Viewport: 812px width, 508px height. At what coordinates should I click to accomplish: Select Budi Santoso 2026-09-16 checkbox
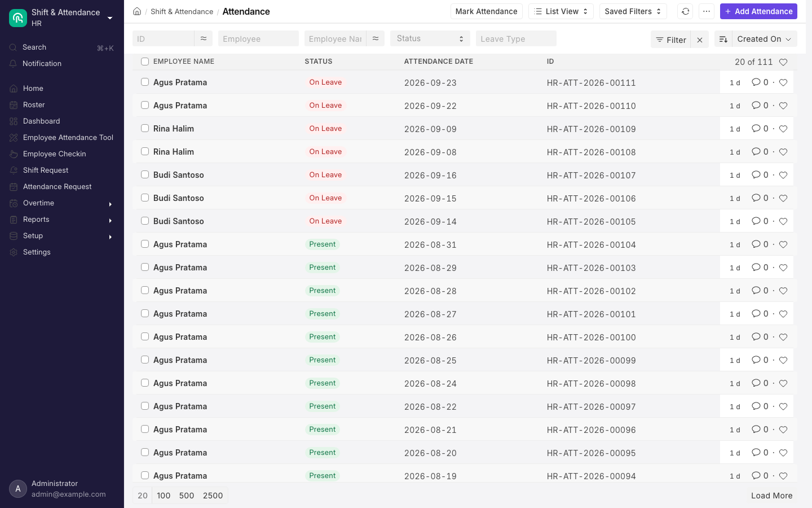145,174
